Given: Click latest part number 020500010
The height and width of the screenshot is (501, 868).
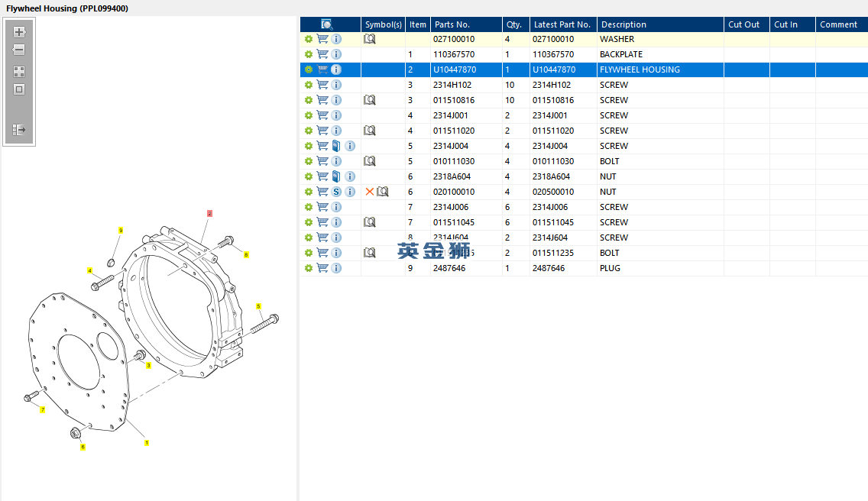Looking at the screenshot, I should click(x=553, y=192).
